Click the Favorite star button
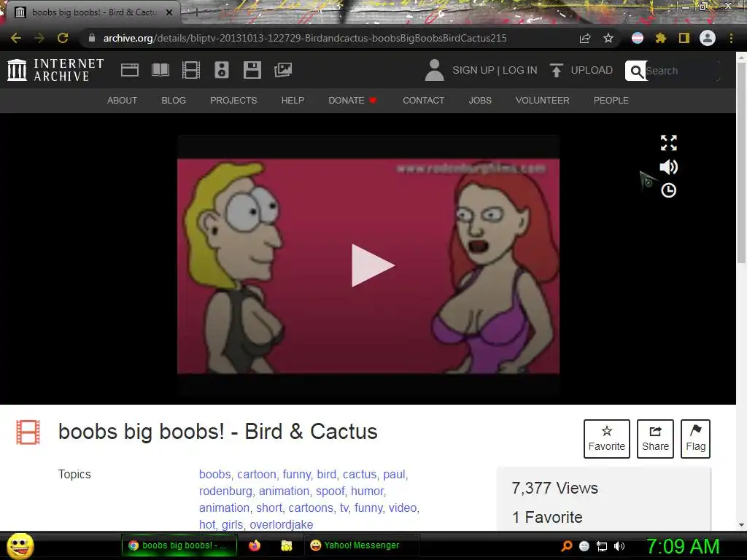 point(606,438)
